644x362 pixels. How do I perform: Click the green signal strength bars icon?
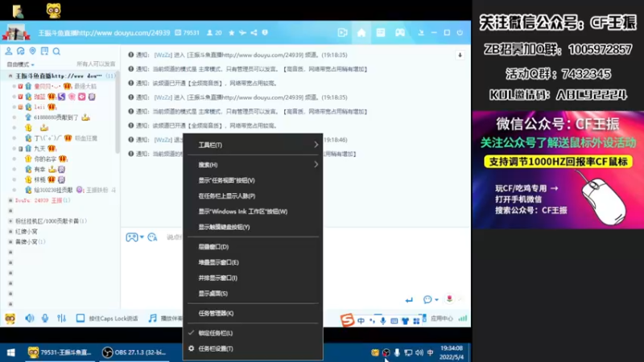coord(463,319)
